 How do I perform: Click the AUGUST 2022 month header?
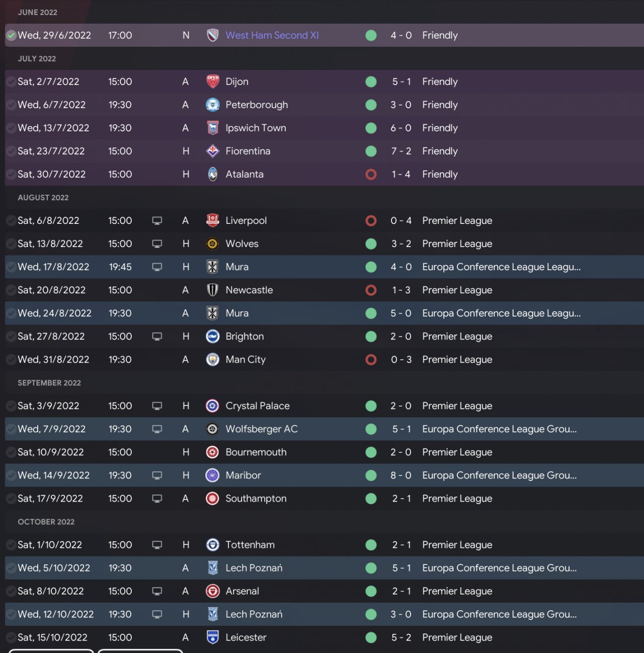43,198
